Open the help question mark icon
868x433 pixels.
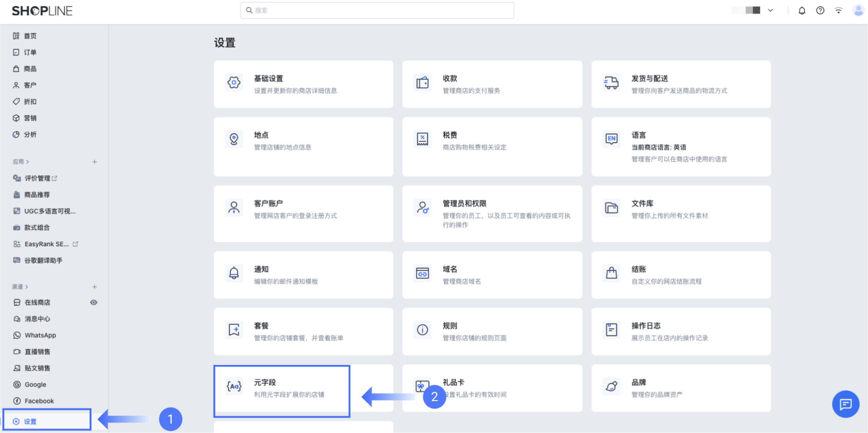[x=820, y=10]
